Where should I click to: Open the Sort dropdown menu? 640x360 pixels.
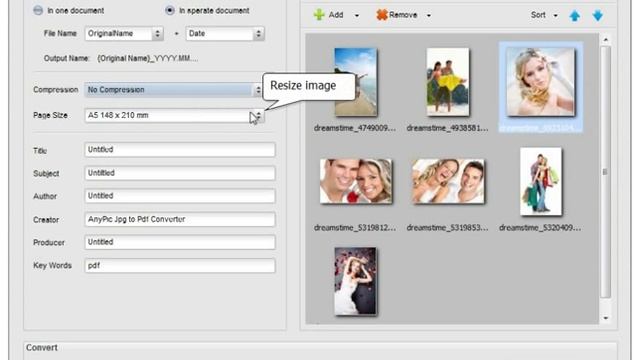click(544, 15)
